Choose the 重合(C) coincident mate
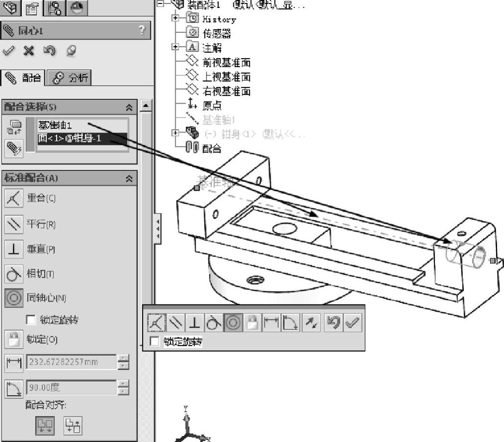The image size is (504, 442). pyautogui.click(x=14, y=198)
